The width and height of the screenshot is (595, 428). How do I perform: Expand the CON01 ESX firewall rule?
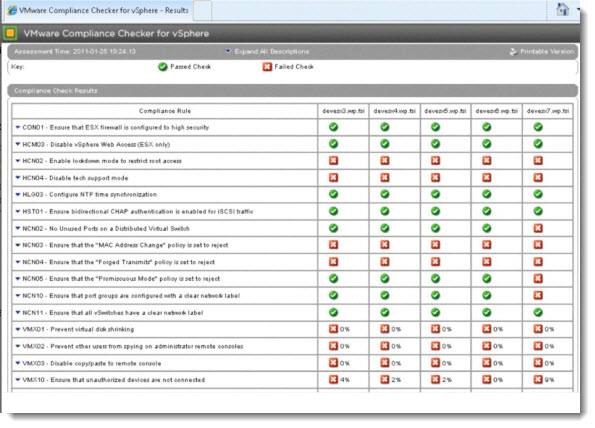pyautogui.click(x=18, y=127)
